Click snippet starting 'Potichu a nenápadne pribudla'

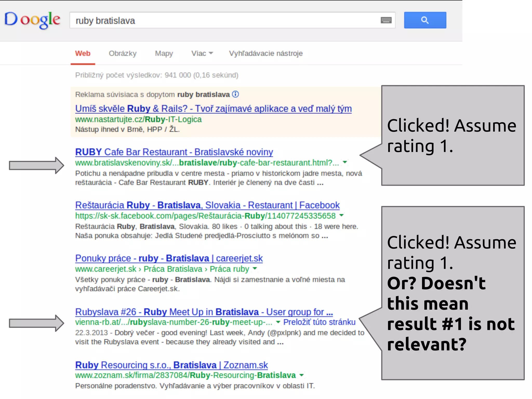(218, 178)
